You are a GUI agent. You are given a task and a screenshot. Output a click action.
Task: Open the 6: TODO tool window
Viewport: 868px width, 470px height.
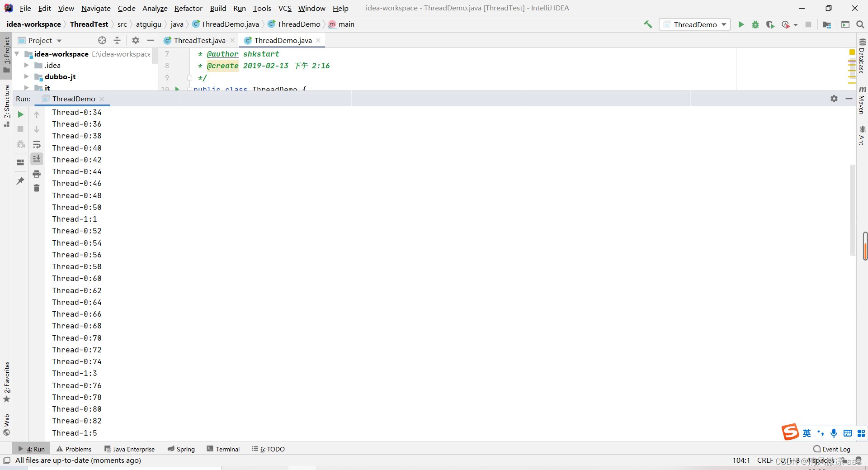[x=269, y=449]
